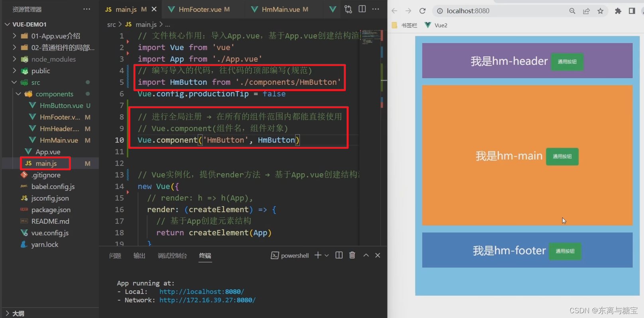Click main.js in the editor breadcrumb

146,24
